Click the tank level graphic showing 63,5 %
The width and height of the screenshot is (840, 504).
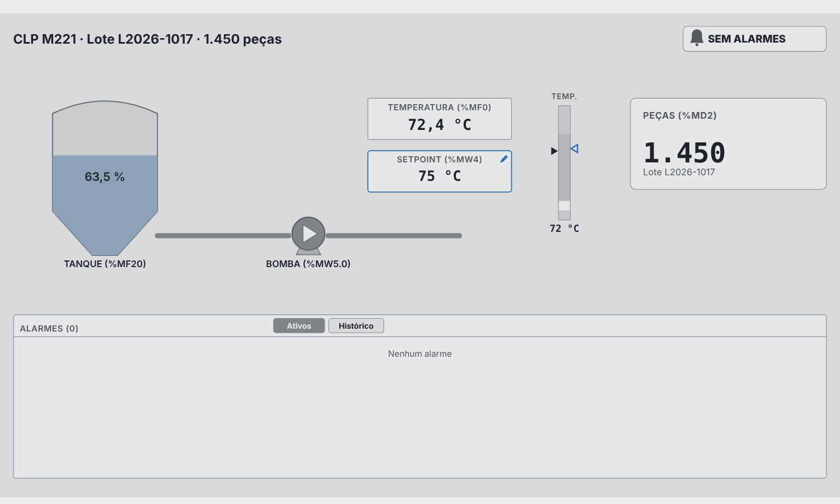click(x=105, y=178)
